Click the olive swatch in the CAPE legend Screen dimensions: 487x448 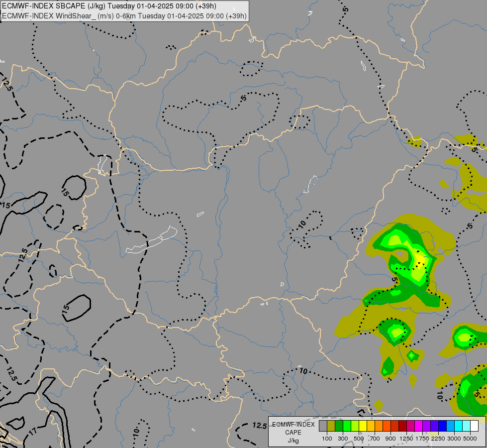[x=331, y=426]
